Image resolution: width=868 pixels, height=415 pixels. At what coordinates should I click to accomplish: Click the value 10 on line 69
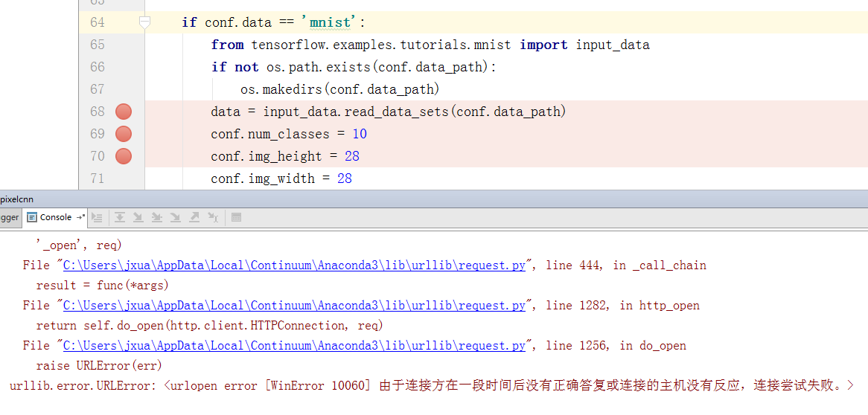click(x=360, y=134)
